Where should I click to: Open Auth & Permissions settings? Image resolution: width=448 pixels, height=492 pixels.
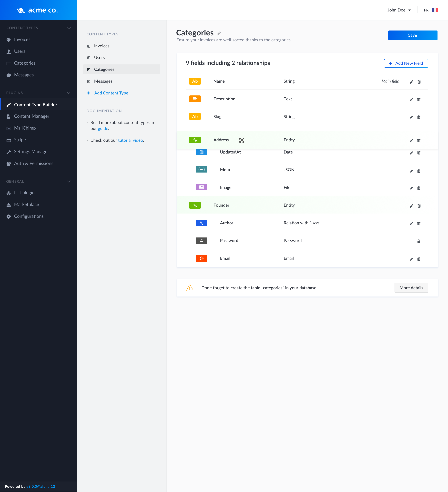coord(33,163)
